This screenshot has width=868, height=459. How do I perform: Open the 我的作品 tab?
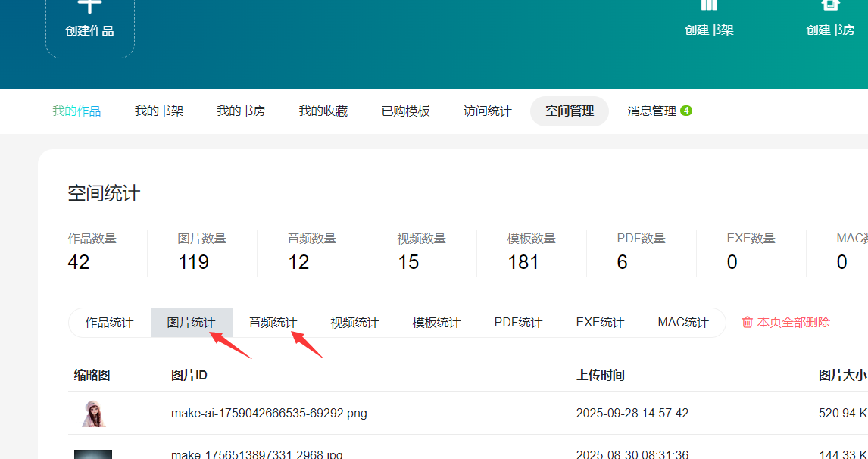[x=76, y=111]
